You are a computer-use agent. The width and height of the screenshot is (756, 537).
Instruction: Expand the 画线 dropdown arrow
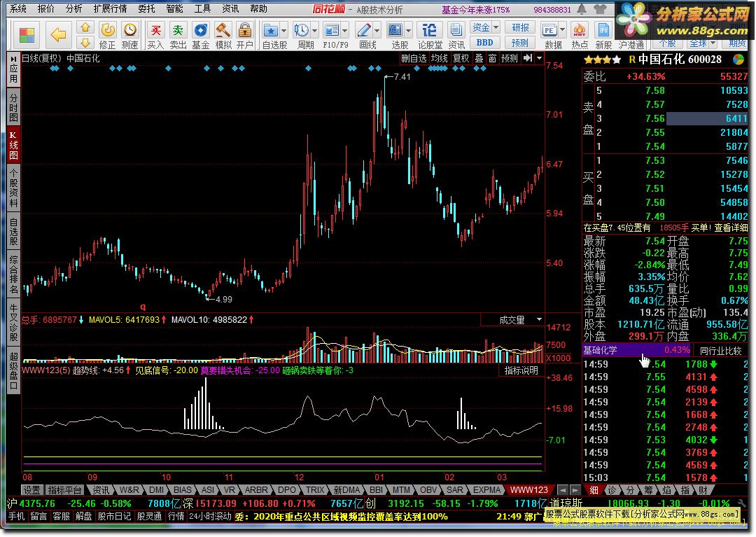377,31
